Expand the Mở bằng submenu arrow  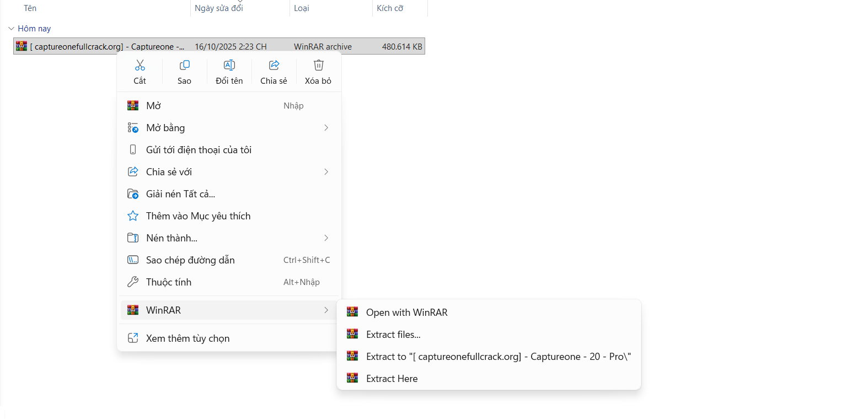(x=326, y=128)
